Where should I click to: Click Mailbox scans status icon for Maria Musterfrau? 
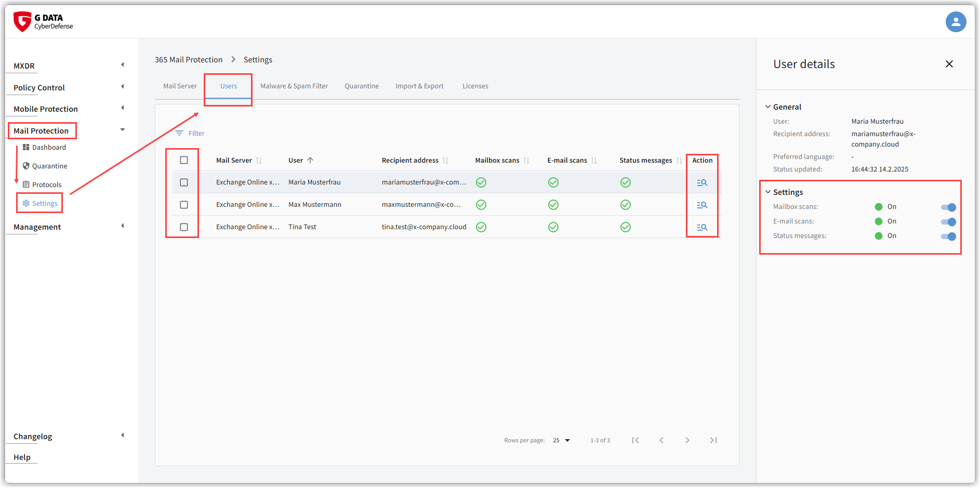click(x=481, y=182)
